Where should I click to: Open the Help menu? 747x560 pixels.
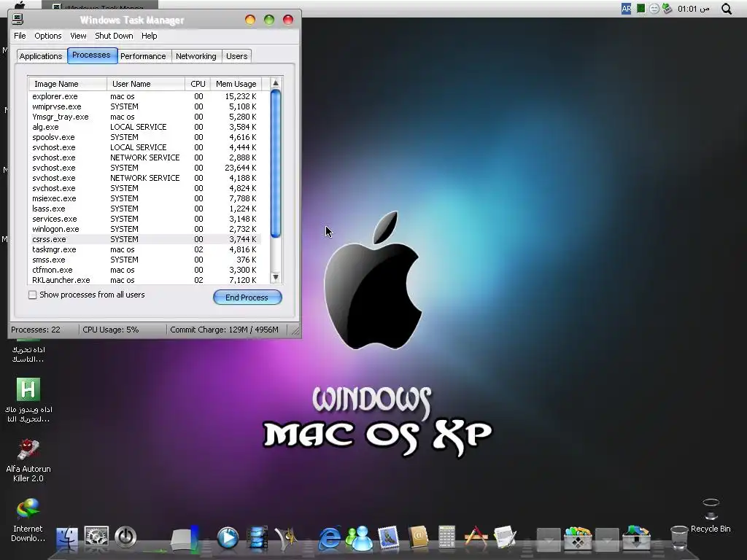click(149, 36)
